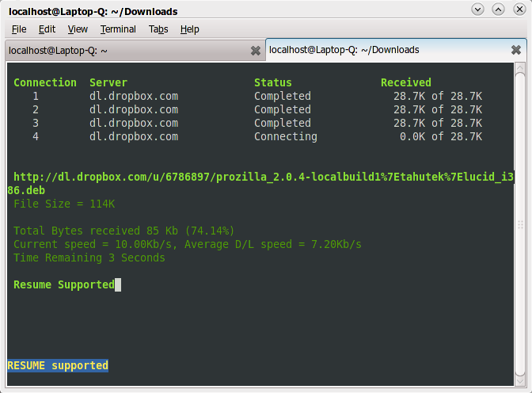Click the highlighted RESUME supported status line
Image resolution: width=532 pixels, height=393 pixels.
(x=58, y=365)
